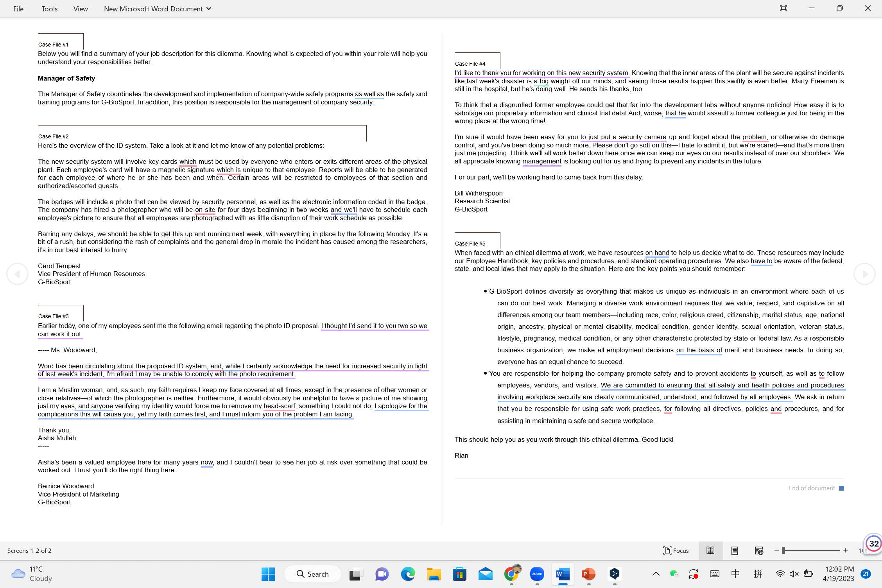
Task: Click the name 'Carol Tempest'
Action: tap(59, 266)
